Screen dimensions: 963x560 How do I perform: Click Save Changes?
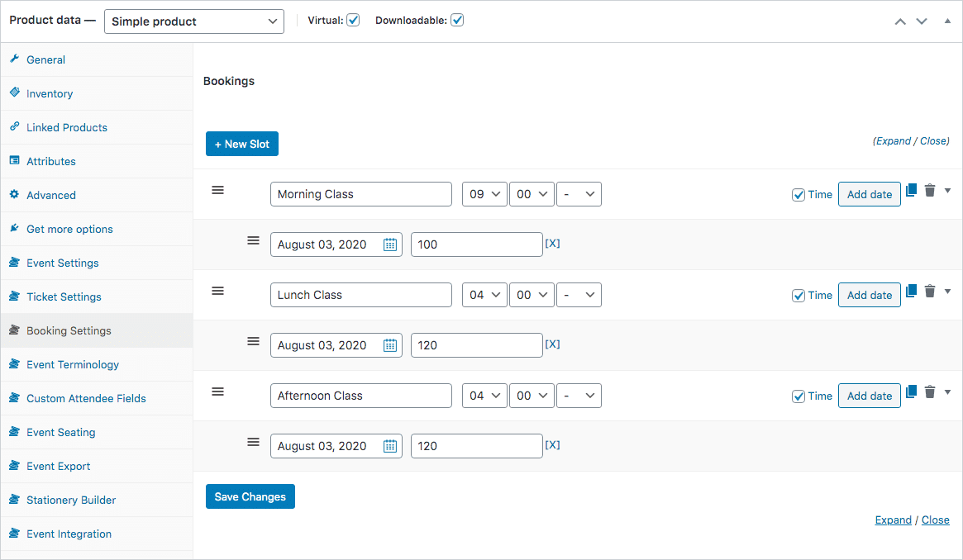[x=250, y=496]
